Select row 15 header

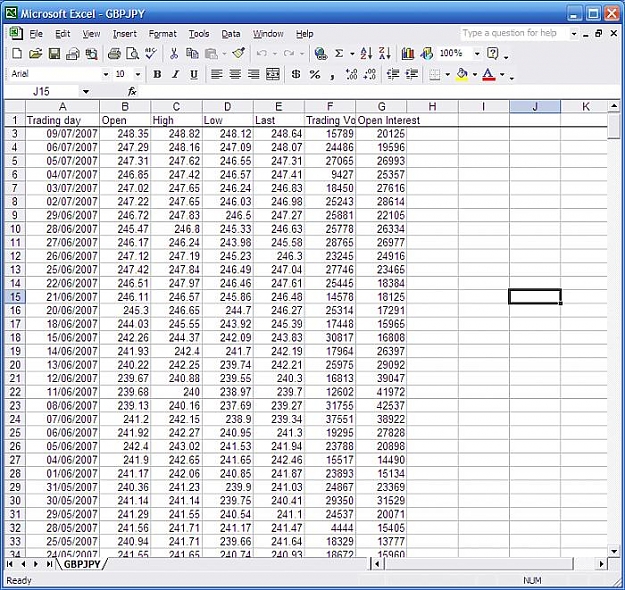[x=15, y=297]
